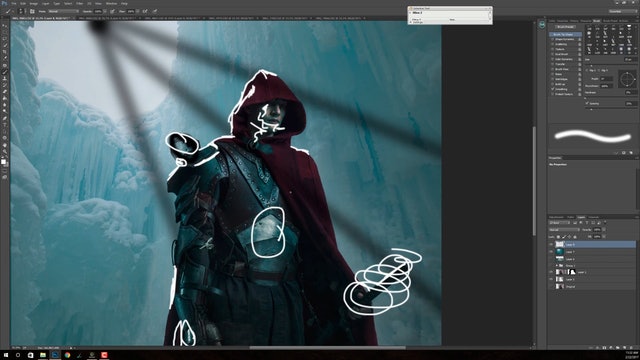The width and height of the screenshot is (640, 360).
Task: Select the Horizontal Type tool
Action: coord(4,125)
